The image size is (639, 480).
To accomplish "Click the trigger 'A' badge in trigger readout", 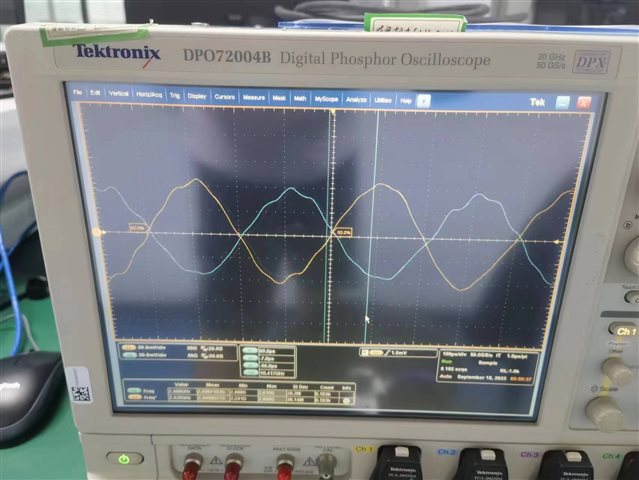I will (x=365, y=353).
